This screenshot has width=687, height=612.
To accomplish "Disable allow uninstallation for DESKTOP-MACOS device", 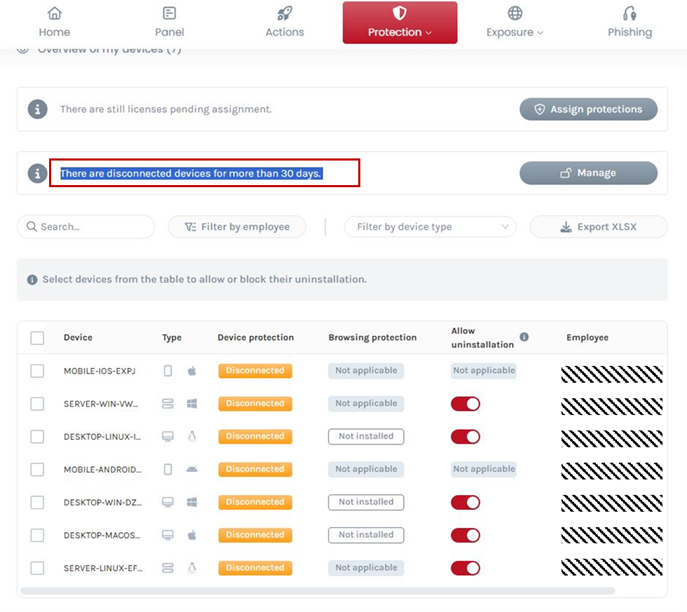I will coord(465,535).
